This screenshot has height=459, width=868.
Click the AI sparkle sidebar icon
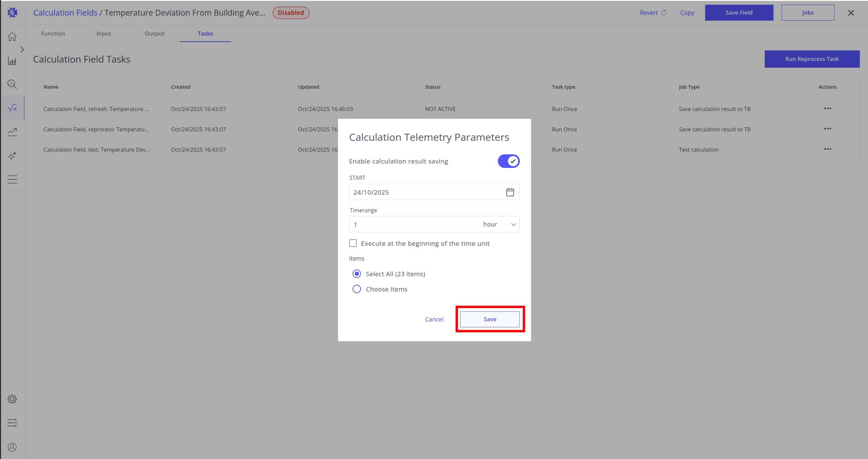tap(12, 156)
